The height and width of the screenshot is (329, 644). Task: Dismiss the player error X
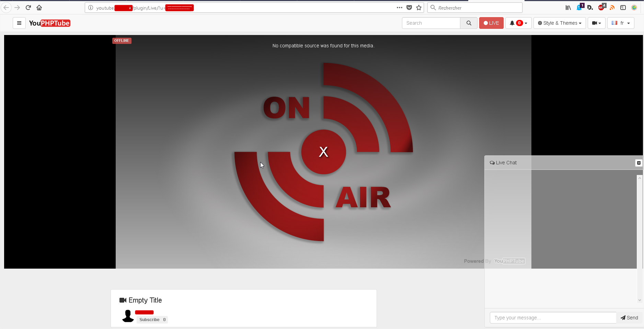pyautogui.click(x=323, y=152)
